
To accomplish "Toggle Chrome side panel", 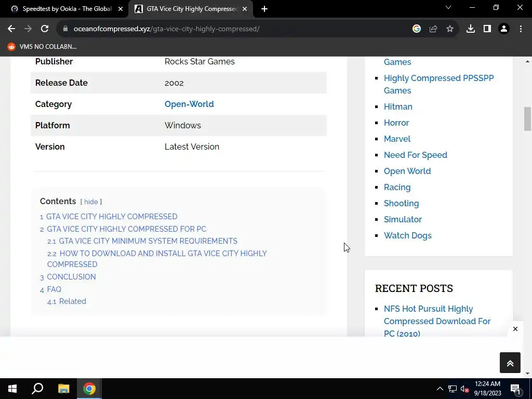I will click(487, 29).
